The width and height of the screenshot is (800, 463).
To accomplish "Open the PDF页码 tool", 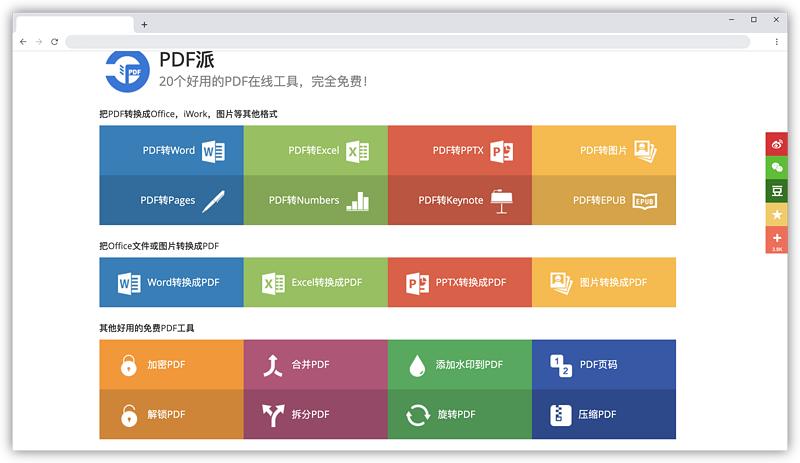I will 604,364.
